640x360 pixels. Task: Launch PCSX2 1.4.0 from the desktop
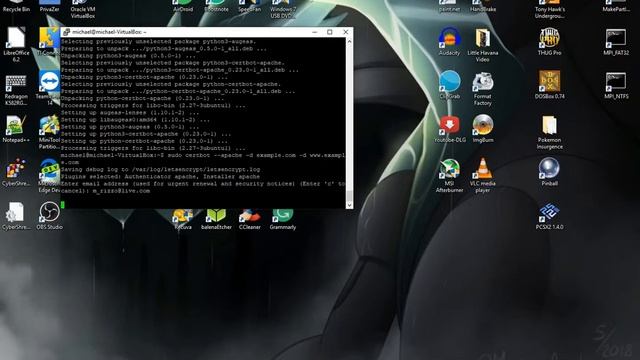549,216
